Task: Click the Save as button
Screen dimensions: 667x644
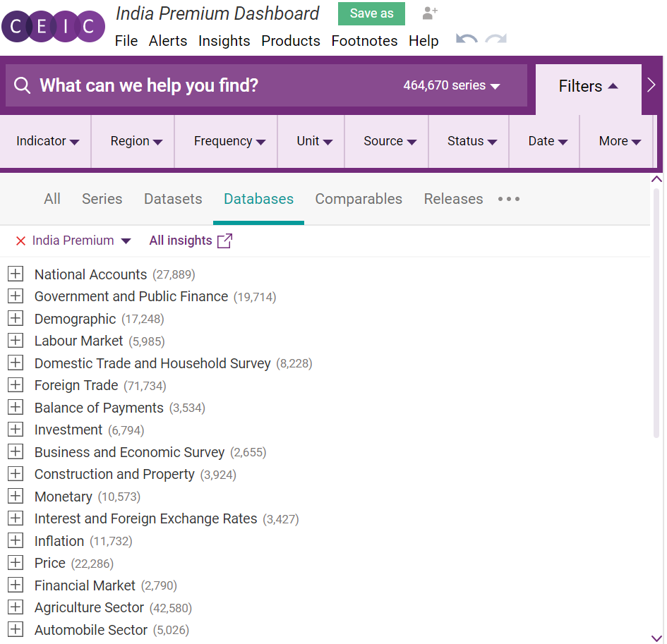Action: [371, 13]
